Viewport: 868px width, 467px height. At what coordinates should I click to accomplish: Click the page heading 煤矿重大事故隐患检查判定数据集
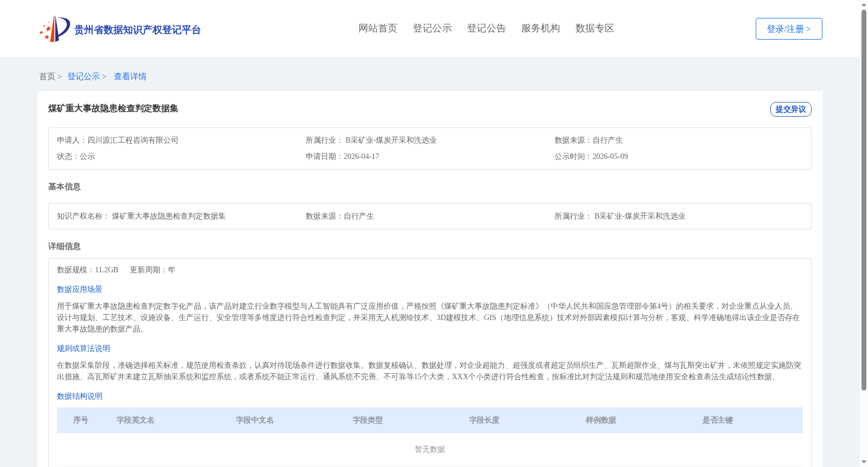coord(113,108)
